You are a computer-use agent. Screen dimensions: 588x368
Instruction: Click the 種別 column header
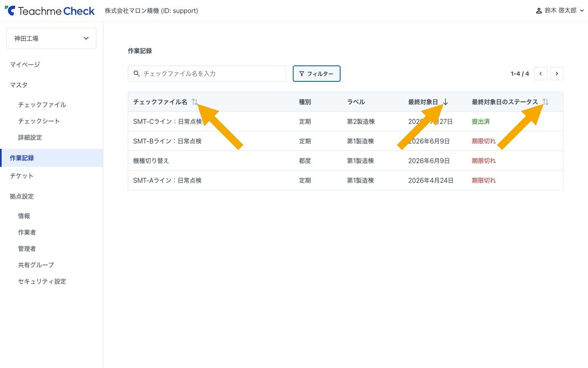[305, 102]
